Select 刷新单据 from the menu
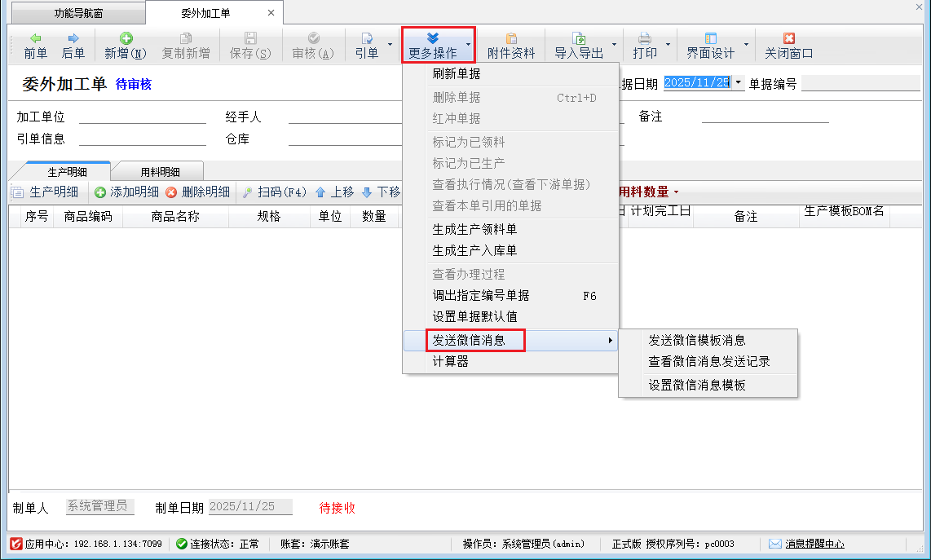 point(457,74)
